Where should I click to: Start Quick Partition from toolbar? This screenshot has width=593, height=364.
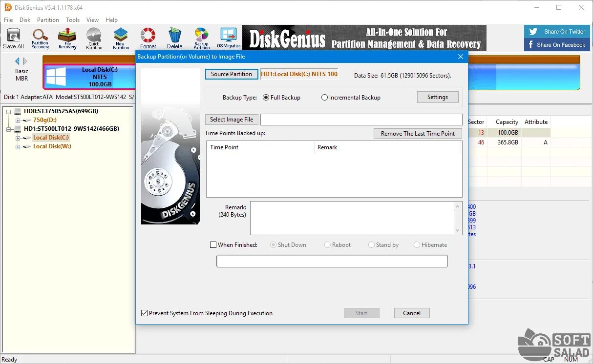94,38
